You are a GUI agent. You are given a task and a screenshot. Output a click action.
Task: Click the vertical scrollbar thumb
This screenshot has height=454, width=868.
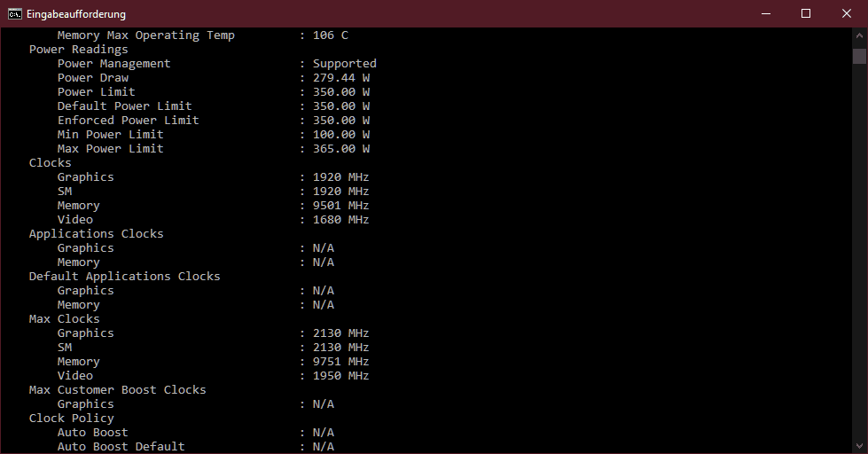tap(859, 56)
